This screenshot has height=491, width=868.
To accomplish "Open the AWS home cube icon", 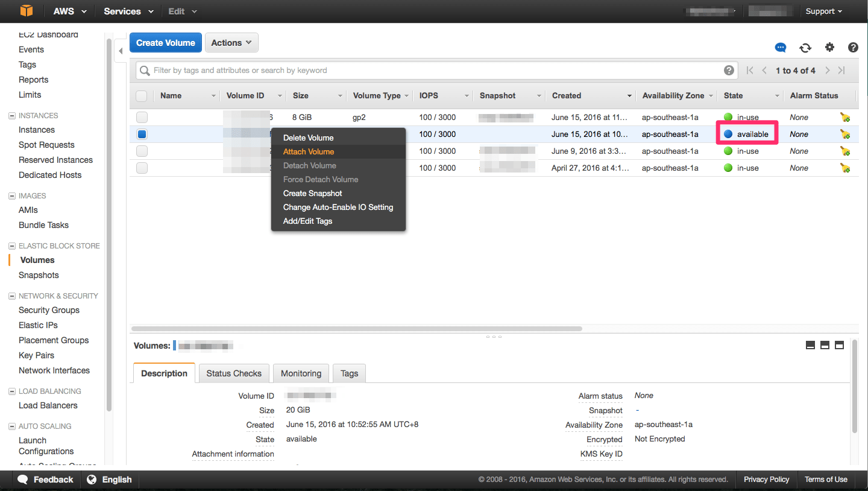I will (x=25, y=11).
